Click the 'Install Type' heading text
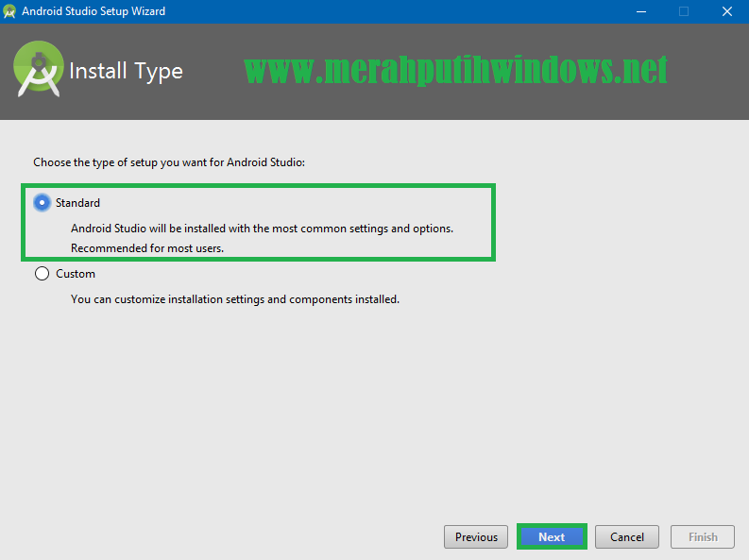 tap(127, 71)
